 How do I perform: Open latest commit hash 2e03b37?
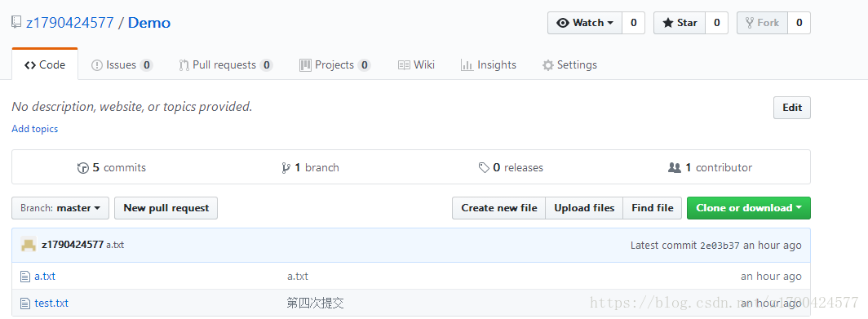tap(720, 246)
